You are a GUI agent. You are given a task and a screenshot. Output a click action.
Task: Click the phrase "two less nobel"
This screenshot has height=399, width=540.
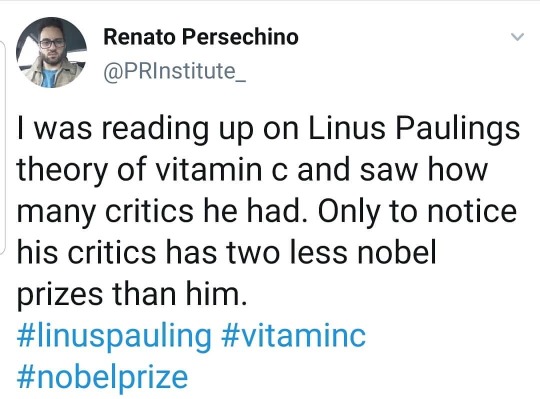[x=331, y=252]
